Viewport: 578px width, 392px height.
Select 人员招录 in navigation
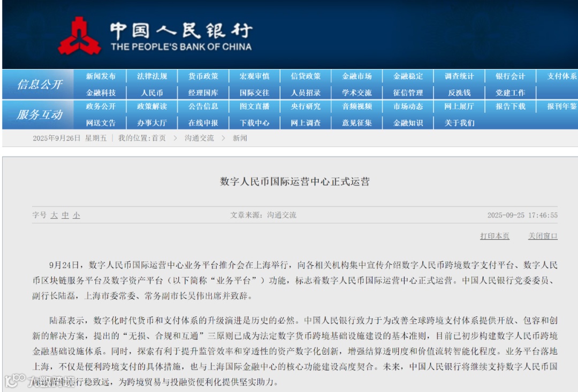[306, 93]
